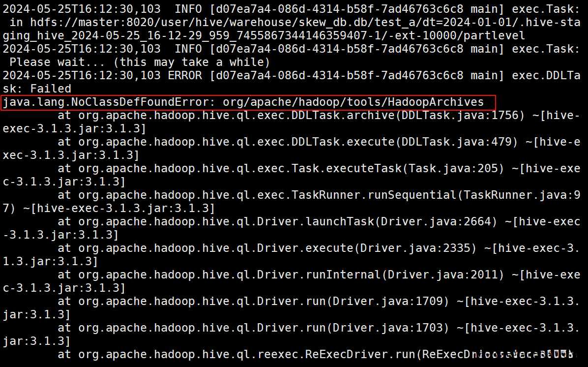This screenshot has height=367, width=588.
Task: Click the org/apache/hadoop/tools/HadoopArchives class path
Action: (x=353, y=102)
